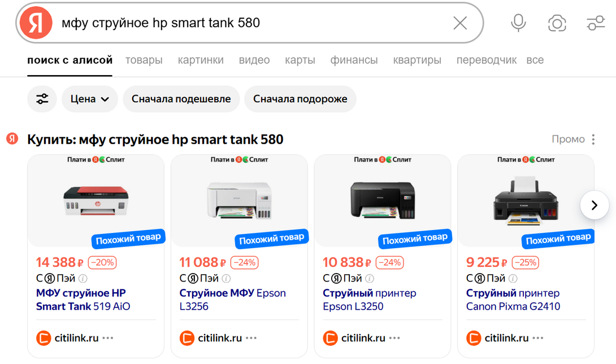The width and height of the screenshot is (616, 364).
Task: Open image search camera icon
Action: (557, 23)
